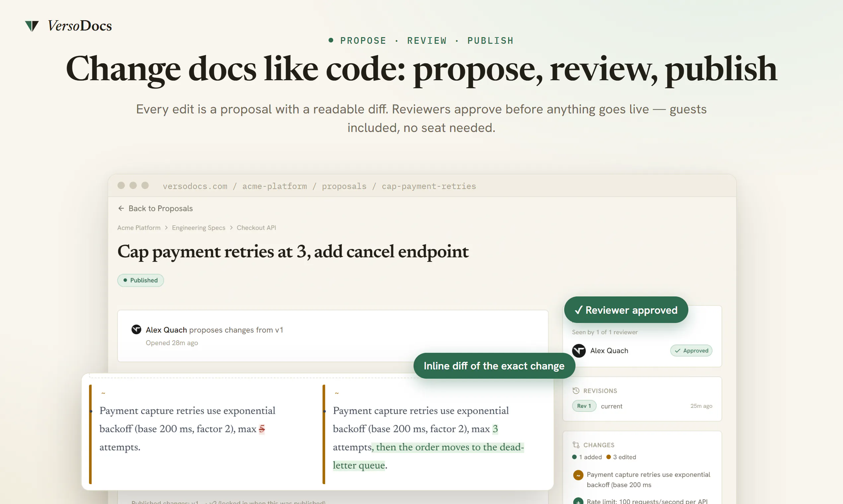843x504 pixels.
Task: Click the 25m ago revision timestamp
Action: pos(701,406)
